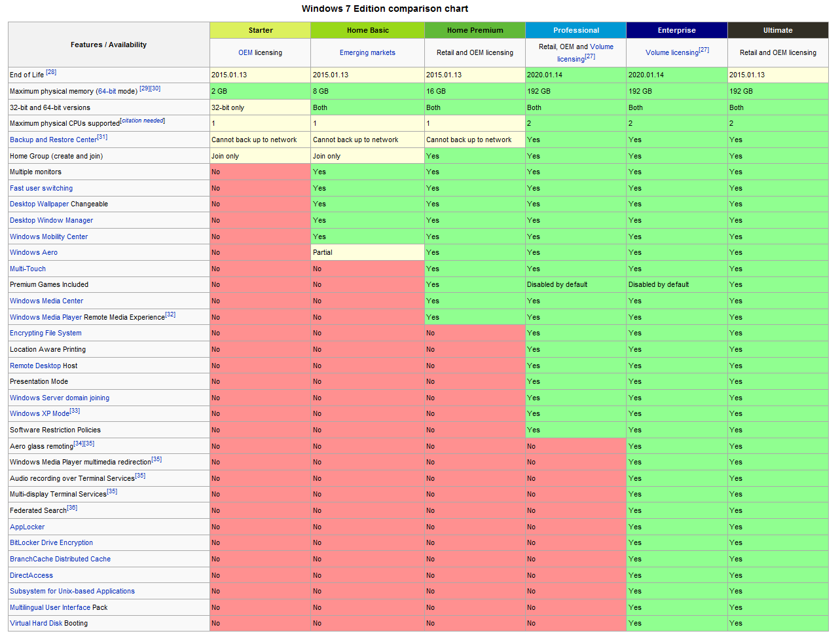The height and width of the screenshot is (642, 840).
Task: Click the Software Restriction Policies row label
Action: click(x=55, y=430)
